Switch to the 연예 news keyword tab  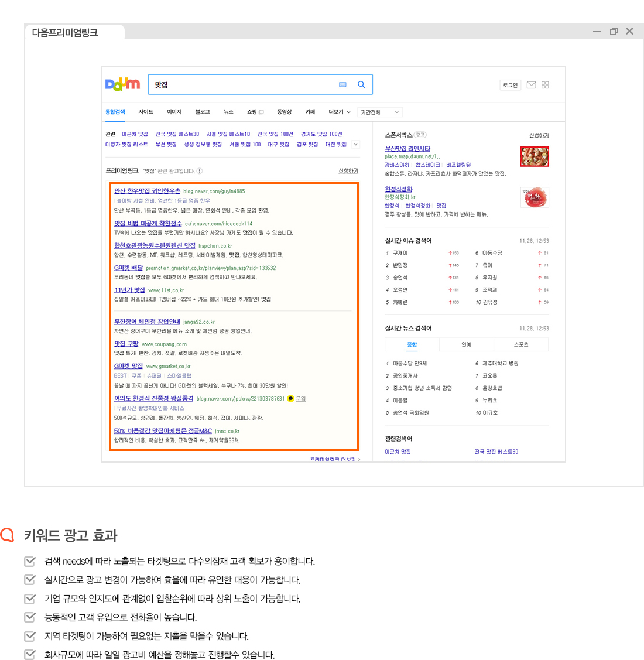click(467, 344)
